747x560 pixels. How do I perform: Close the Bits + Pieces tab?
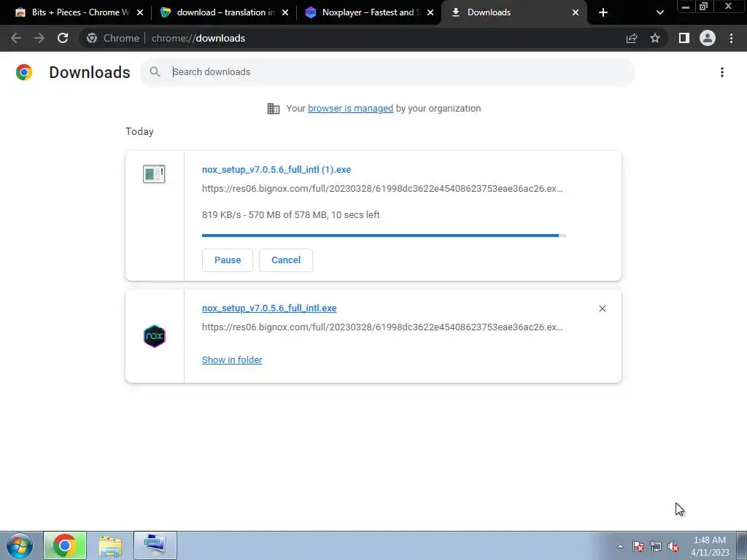pyautogui.click(x=140, y=12)
